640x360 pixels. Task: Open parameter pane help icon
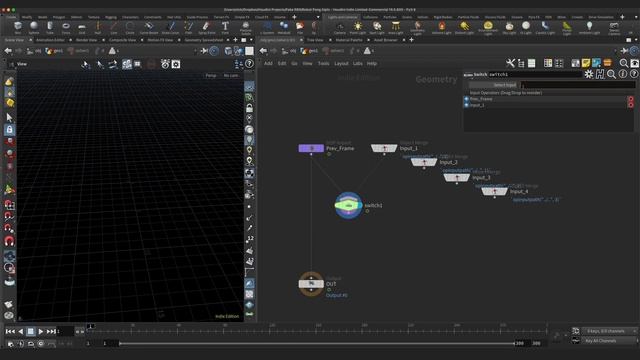(634, 74)
